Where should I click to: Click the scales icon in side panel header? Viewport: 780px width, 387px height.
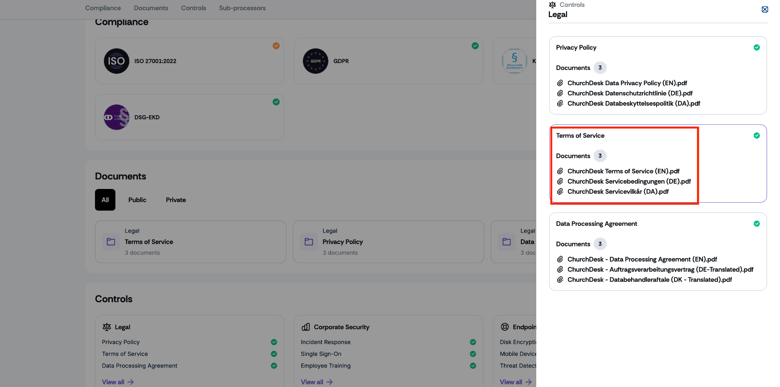[552, 4]
